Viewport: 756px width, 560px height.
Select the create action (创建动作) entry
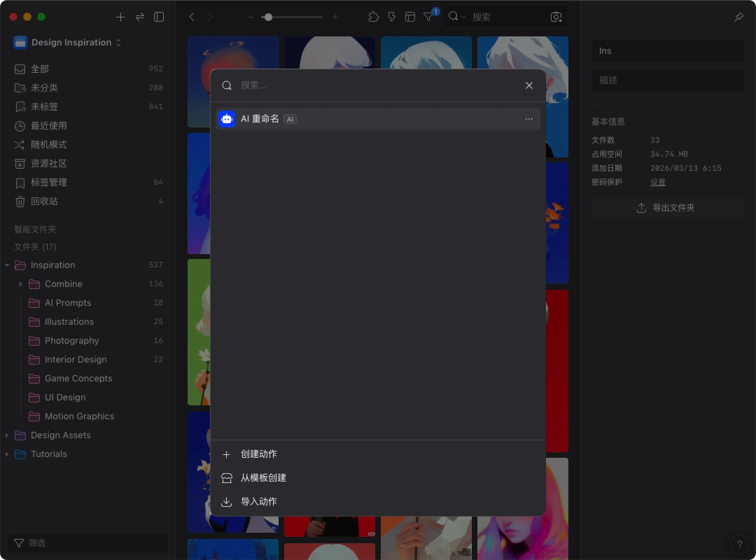[258, 454]
